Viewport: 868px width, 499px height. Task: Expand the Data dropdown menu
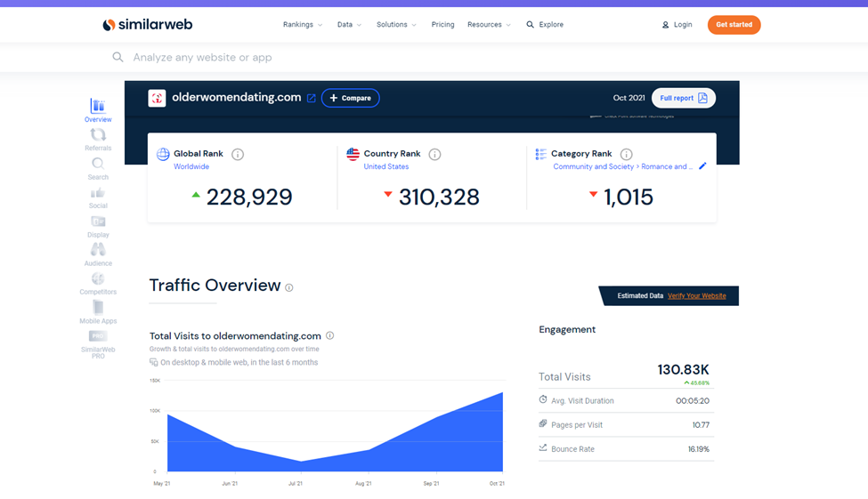click(x=349, y=25)
